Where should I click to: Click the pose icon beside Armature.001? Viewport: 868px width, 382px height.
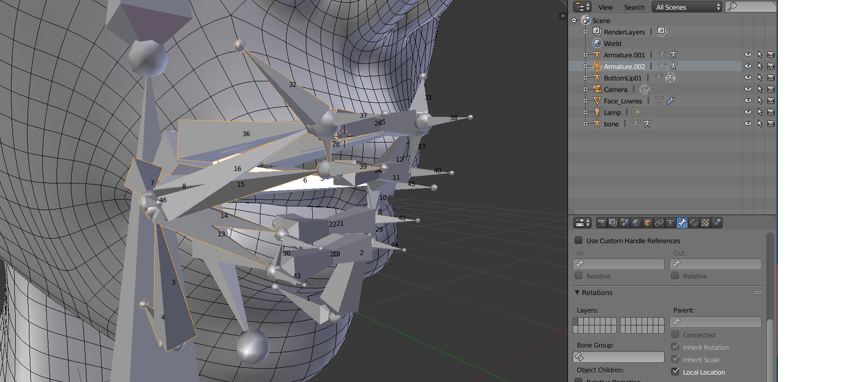tap(662, 54)
